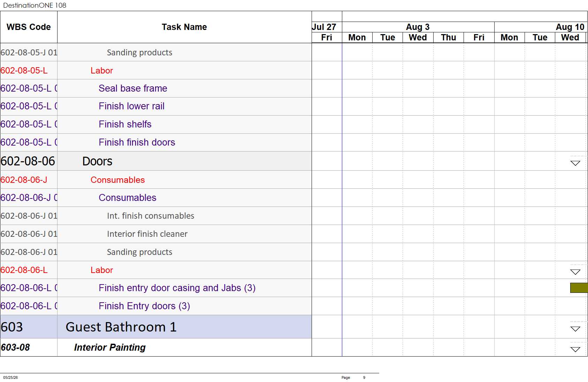Click the Interior Painting summary marker
The height and width of the screenshot is (382, 588).
(575, 349)
